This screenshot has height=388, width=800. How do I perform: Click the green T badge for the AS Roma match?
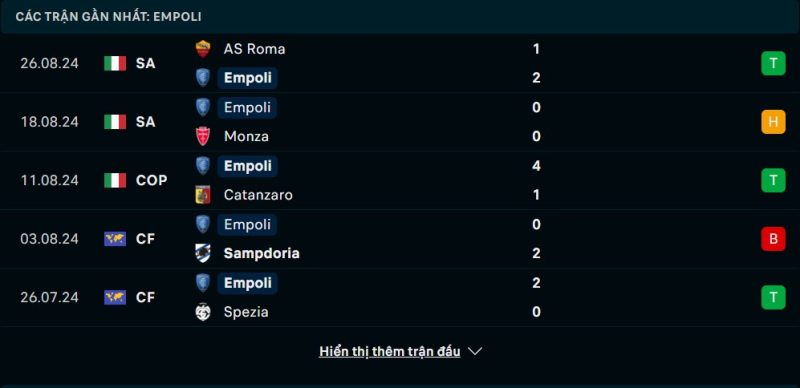773,63
